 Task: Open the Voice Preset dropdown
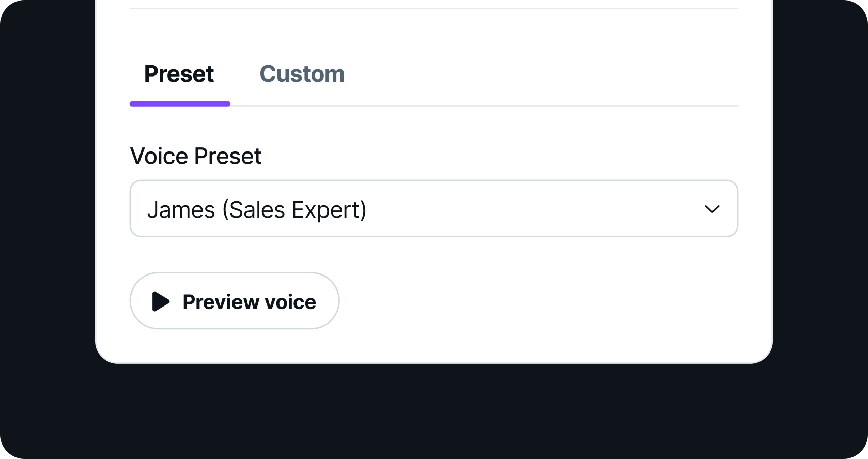[433, 209]
